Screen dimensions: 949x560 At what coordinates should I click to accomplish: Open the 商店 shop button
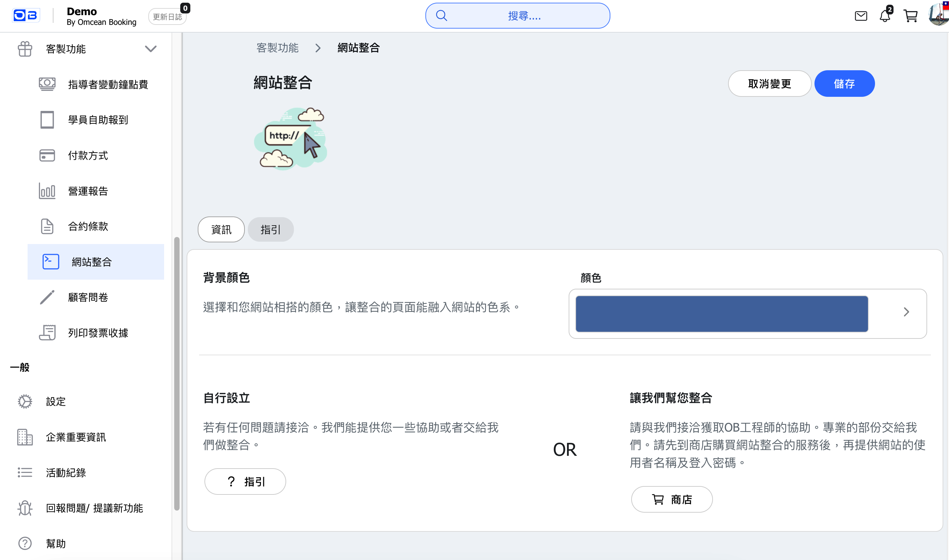[672, 499]
